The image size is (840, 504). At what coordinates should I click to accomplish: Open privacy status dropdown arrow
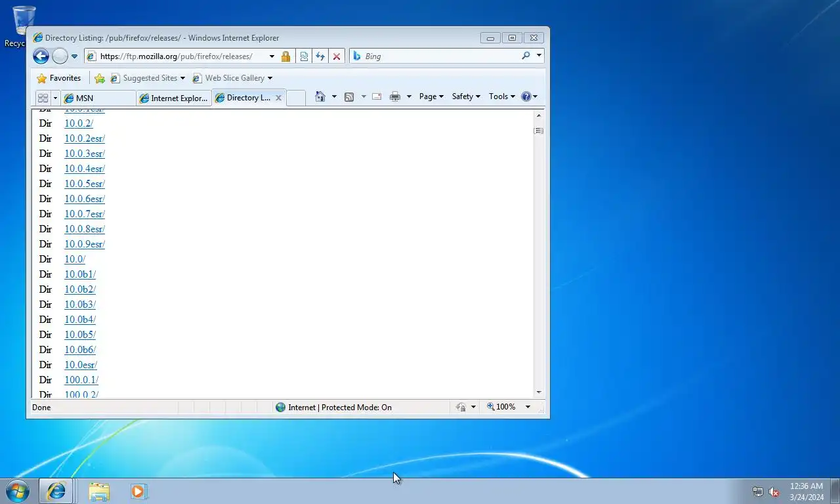(473, 407)
